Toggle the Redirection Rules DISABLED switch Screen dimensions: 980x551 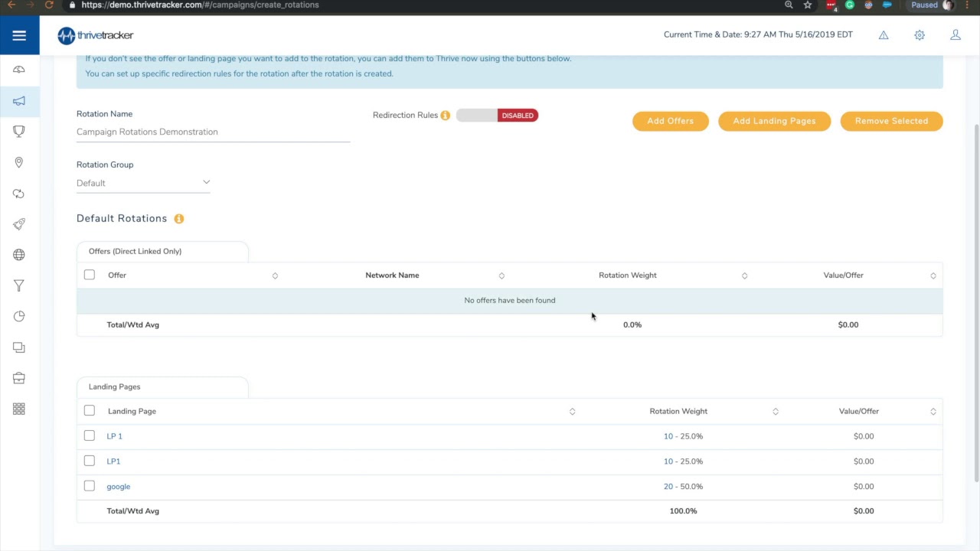coord(497,116)
